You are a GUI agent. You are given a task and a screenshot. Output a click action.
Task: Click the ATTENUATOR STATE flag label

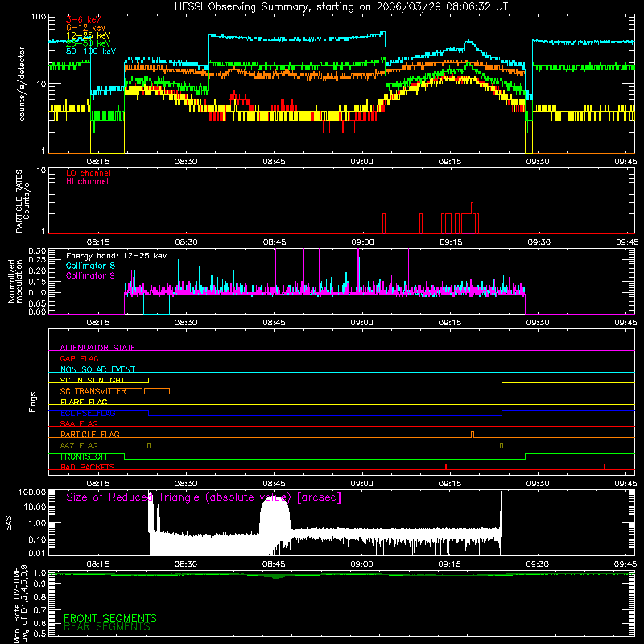click(97, 348)
